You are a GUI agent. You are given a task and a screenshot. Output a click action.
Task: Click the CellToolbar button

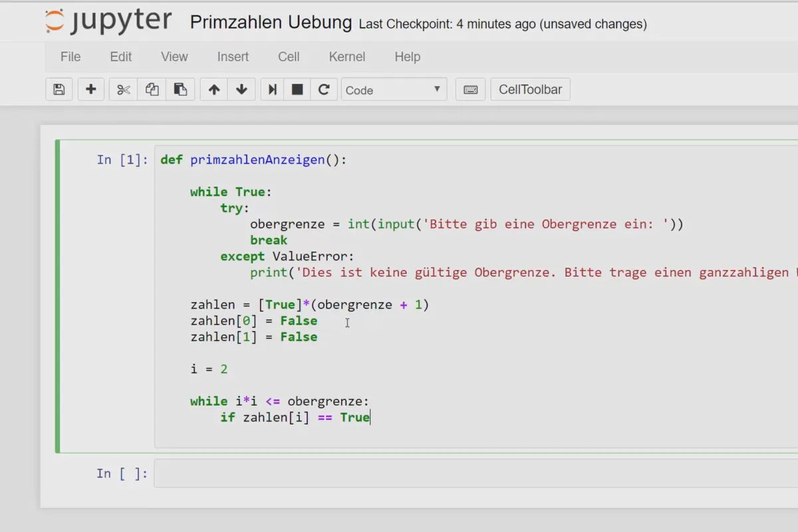(x=530, y=90)
